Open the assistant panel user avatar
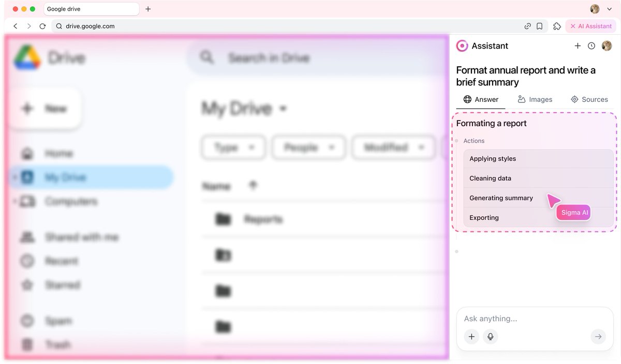 point(607,45)
